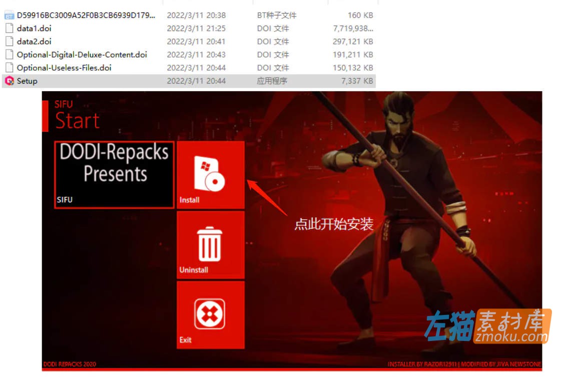Click the Uninstall trash can icon
The image size is (588, 385).
[210, 244]
